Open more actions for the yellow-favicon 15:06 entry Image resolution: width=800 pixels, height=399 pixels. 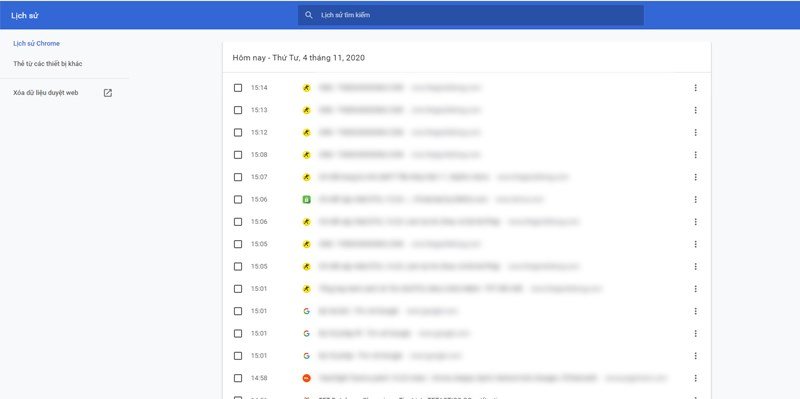(695, 222)
